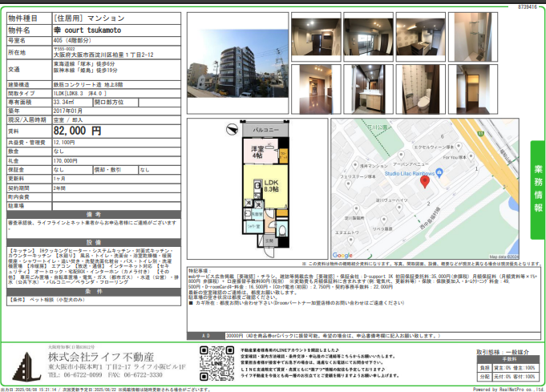The width and height of the screenshot is (546, 392).
Task: Select the 82,000円 rent value
Action: click(x=77, y=130)
